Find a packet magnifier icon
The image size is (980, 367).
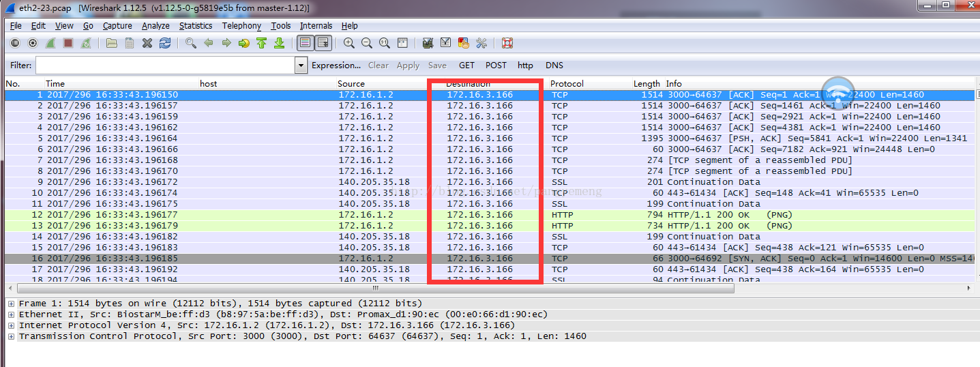[x=191, y=43]
